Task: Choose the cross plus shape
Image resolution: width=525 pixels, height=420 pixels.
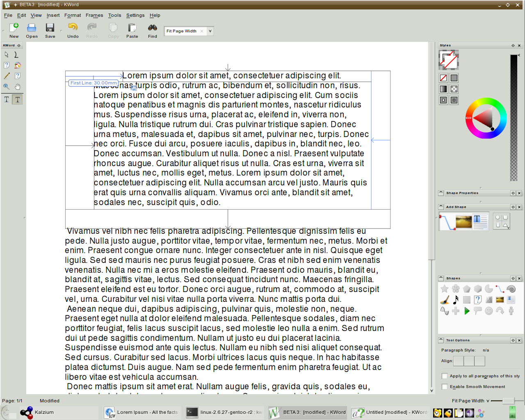Action: click(456, 311)
